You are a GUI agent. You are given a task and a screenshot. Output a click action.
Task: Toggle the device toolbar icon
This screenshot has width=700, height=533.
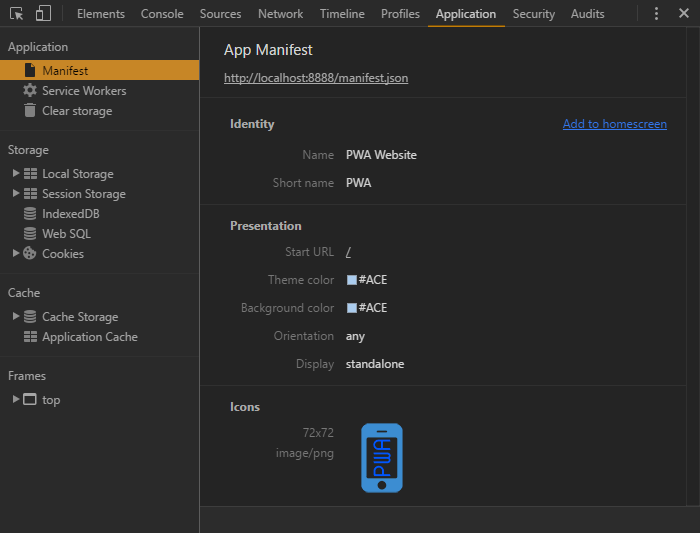pos(43,14)
